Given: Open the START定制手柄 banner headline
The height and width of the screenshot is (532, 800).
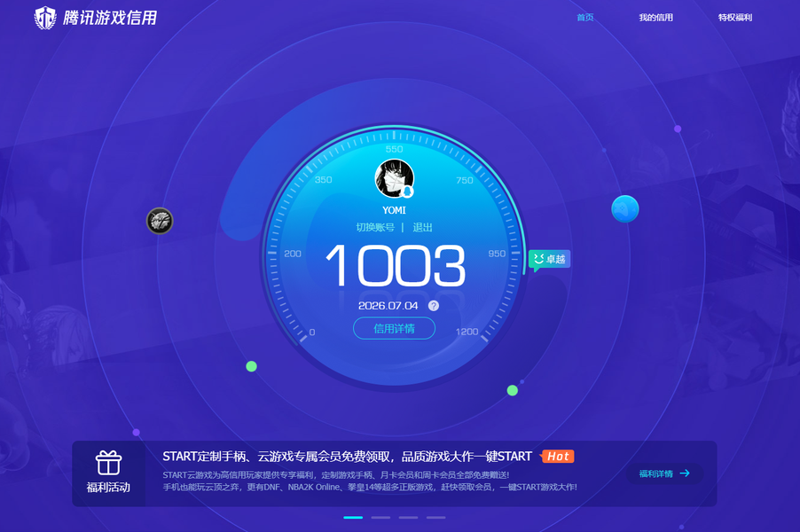Looking at the screenshot, I should 347,456.
